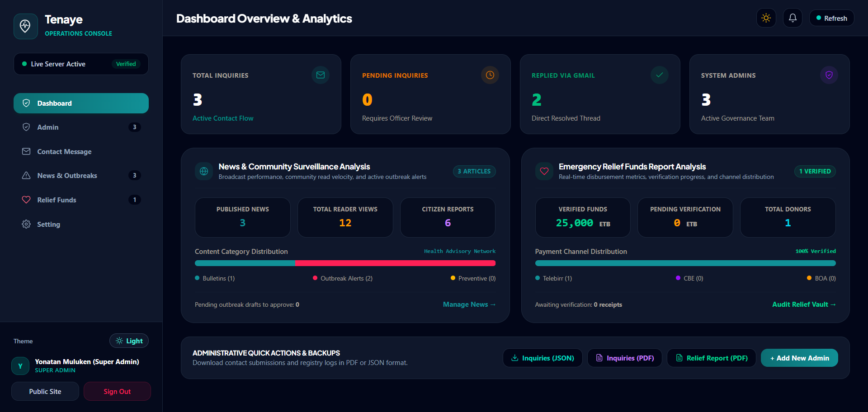Click the Total Inquiries mail icon
Screen dimensions: 868x412
[x=321, y=75]
